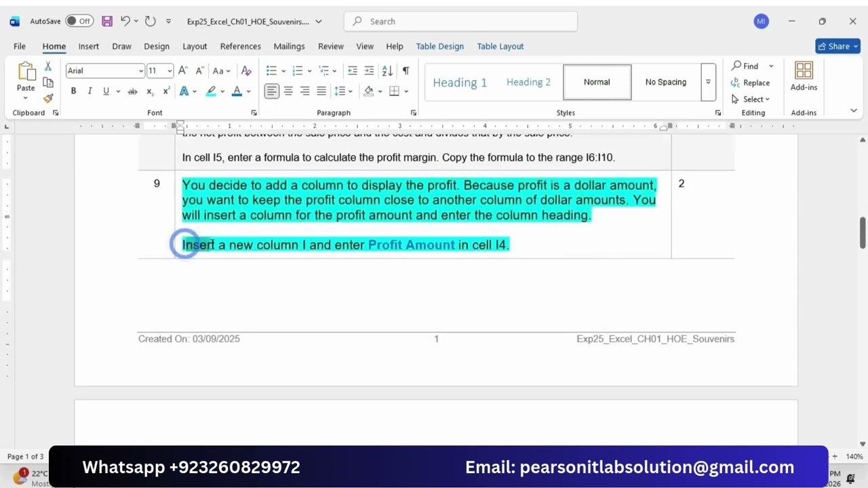Screen dimensions: 868x488
Task: Decrease paragraph indent
Action: point(352,70)
